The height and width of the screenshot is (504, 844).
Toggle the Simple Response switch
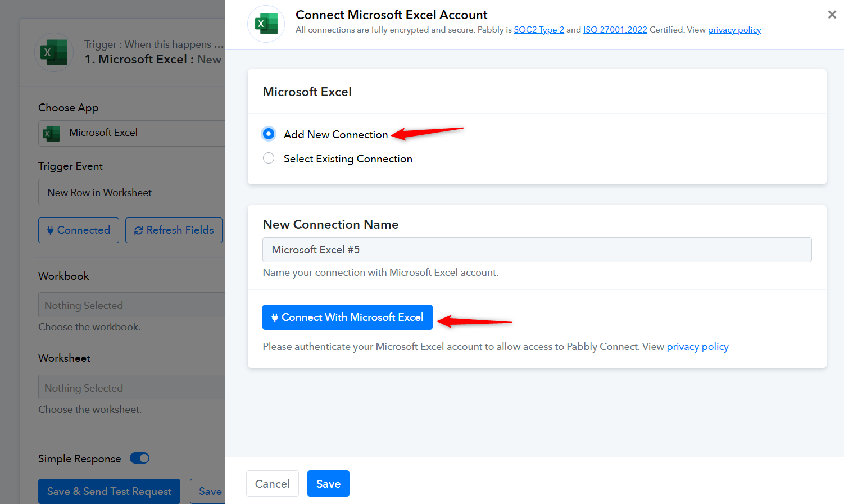click(x=139, y=458)
